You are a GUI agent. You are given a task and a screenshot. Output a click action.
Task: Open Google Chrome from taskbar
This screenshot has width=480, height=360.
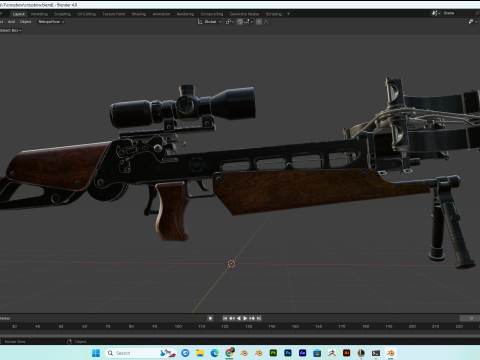point(229,353)
